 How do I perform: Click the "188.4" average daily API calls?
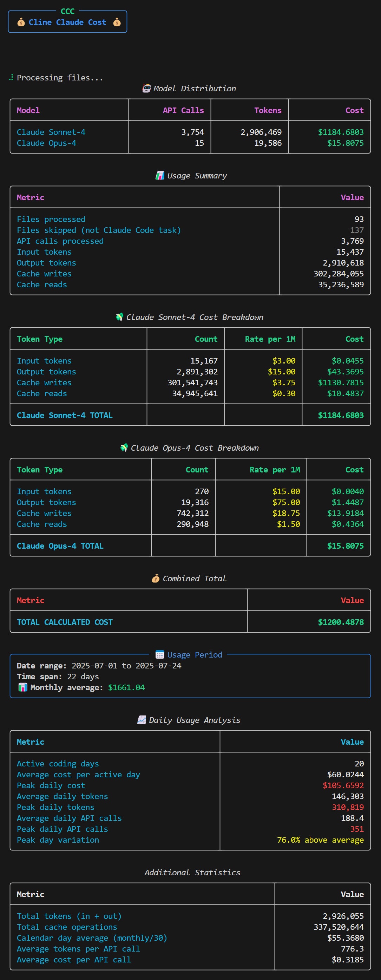(352, 818)
